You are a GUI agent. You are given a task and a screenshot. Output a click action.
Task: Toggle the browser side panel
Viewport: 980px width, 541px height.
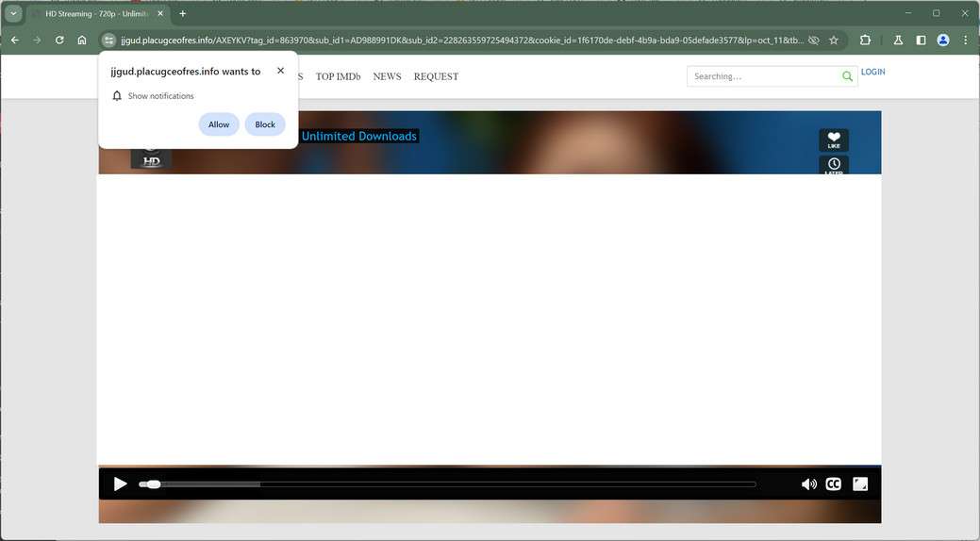(921, 40)
